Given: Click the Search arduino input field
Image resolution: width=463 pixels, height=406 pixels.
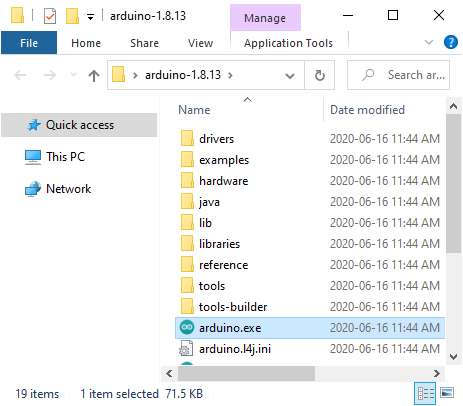Looking at the screenshot, I should [398, 75].
